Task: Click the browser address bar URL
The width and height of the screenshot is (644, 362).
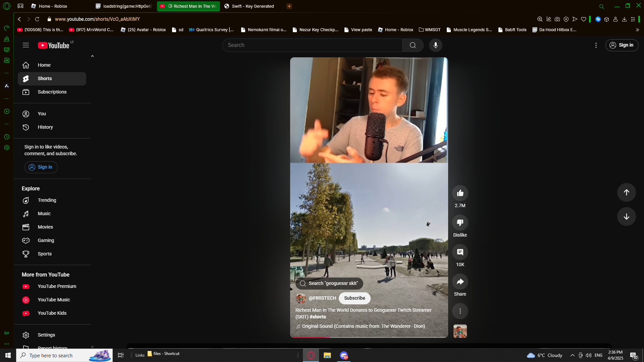Action: (97, 19)
